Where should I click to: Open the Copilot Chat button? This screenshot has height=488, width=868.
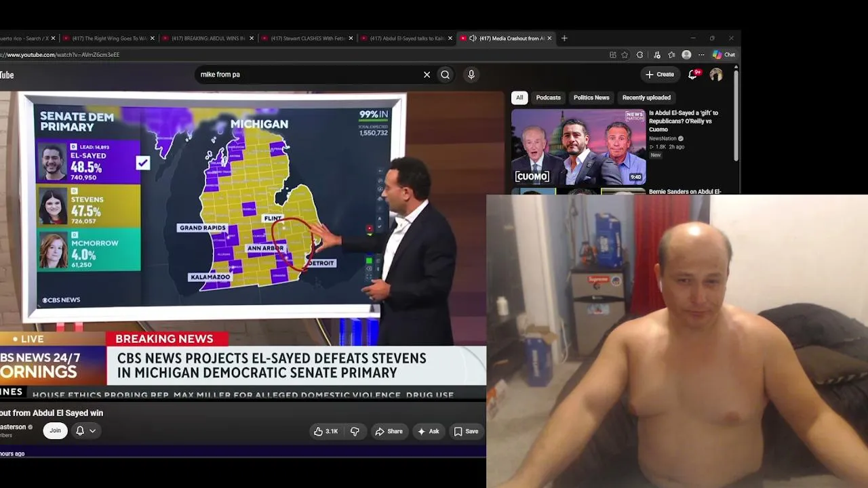[x=724, y=55]
